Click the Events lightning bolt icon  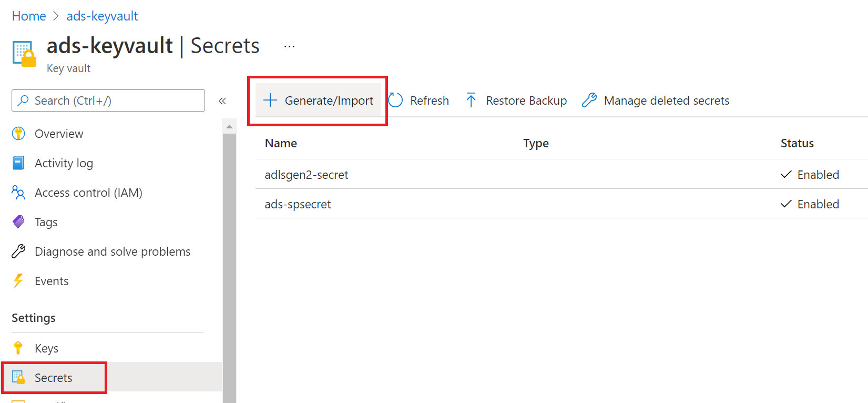[18, 281]
